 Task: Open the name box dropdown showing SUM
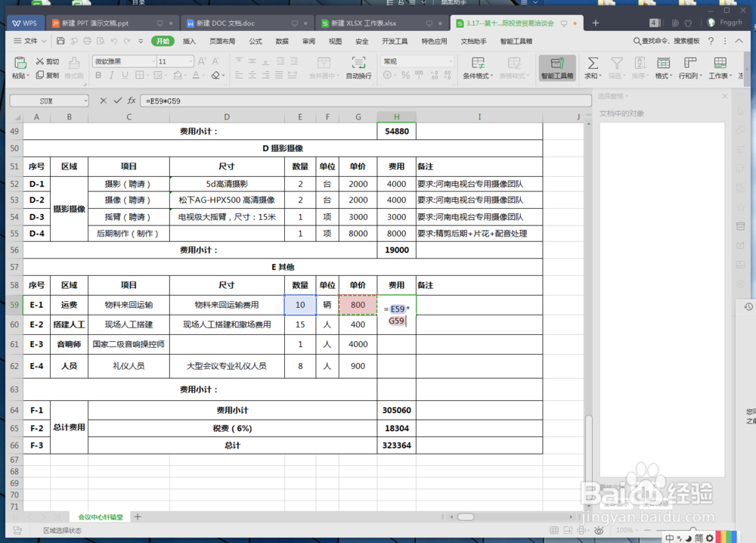tap(86, 101)
